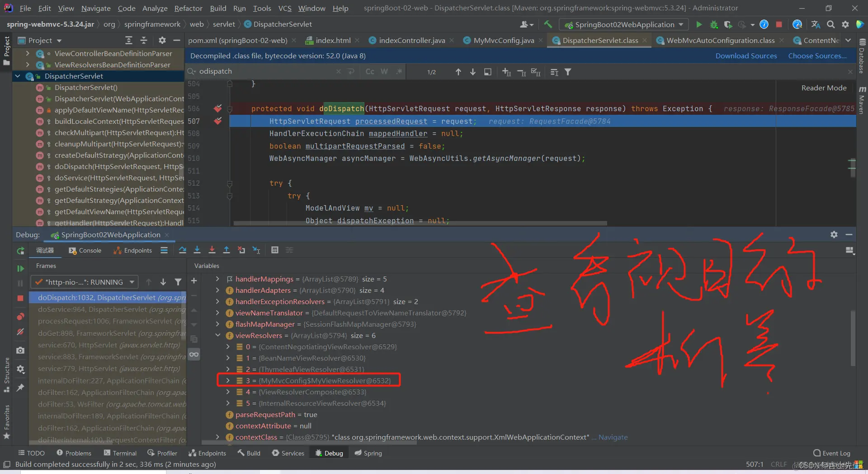Screen dimensions: 868x474
Task: Expand handlerMappings variable
Action: (217, 279)
